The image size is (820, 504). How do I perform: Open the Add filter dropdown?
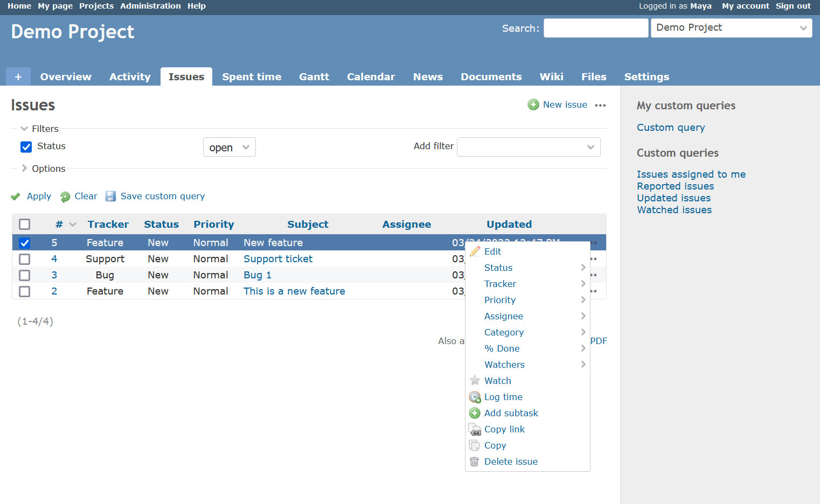click(x=528, y=146)
